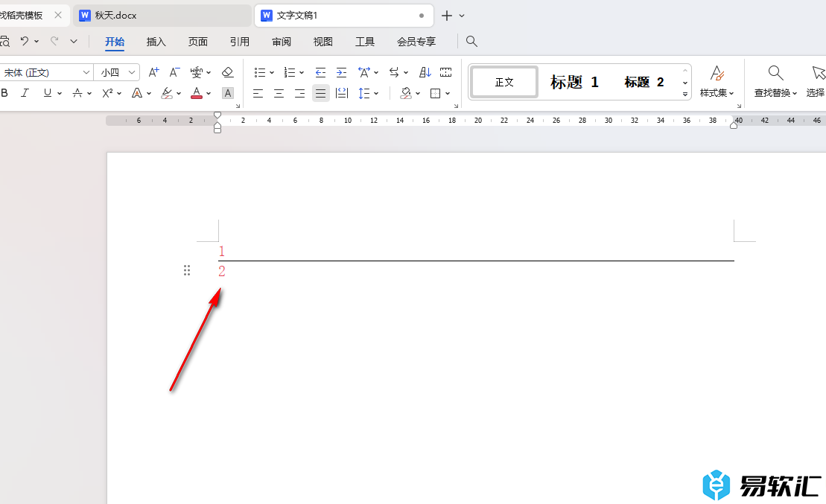Screen dimensions: 826x504
Task: Open the paragraph dialog launcher
Action: [x=456, y=106]
